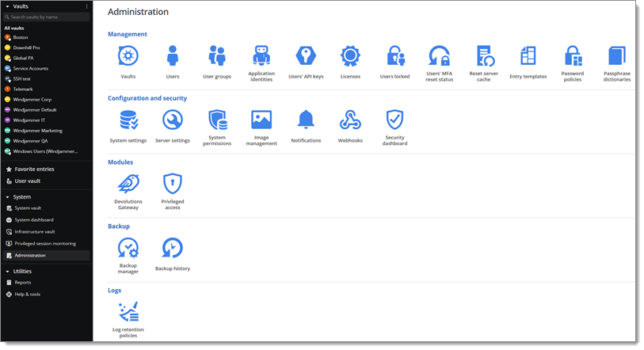
Task: Open Backup manager
Action: coord(128,249)
